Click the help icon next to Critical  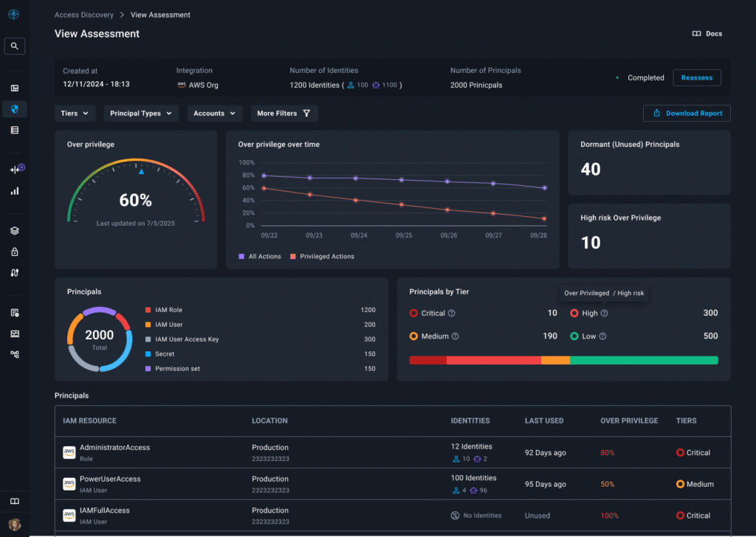pos(452,313)
